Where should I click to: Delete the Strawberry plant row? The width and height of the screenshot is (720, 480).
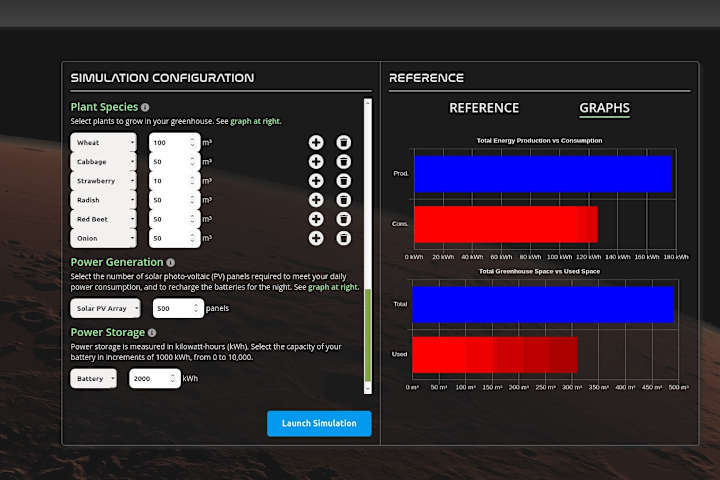343,181
